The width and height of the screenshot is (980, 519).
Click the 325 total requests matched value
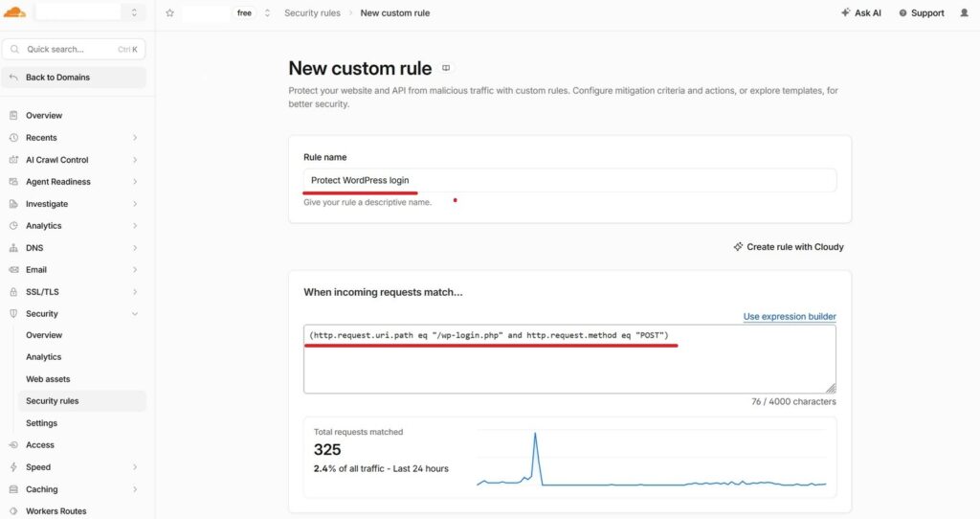[327, 450]
